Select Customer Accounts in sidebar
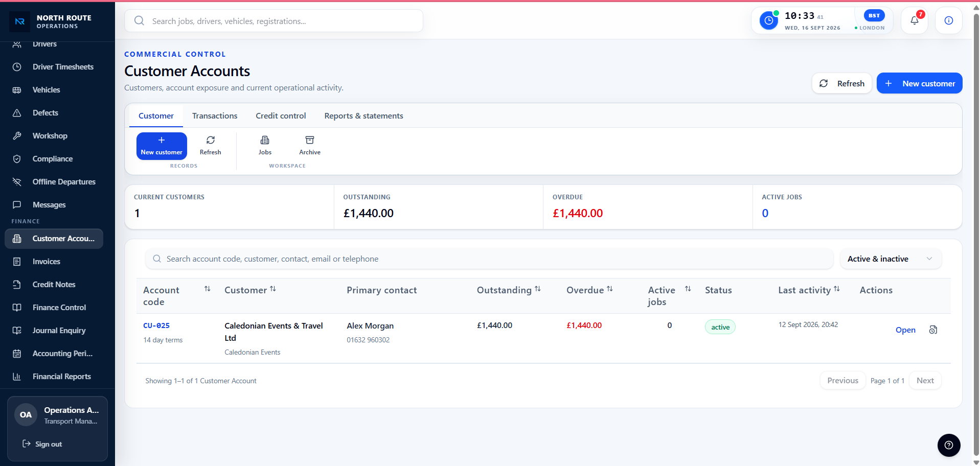 (54, 239)
